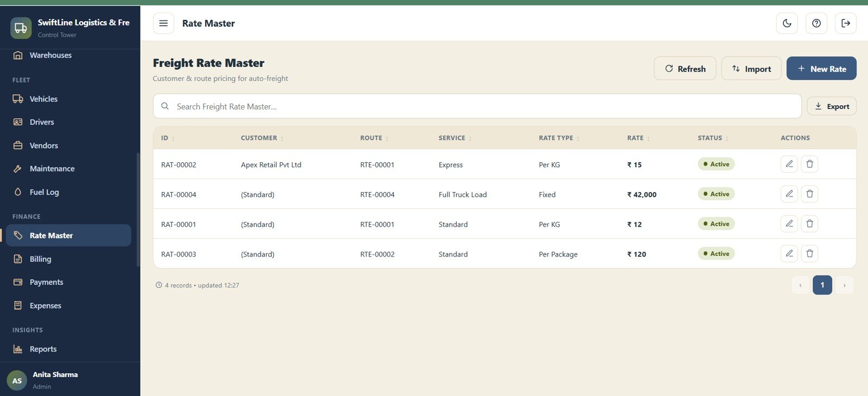
Task: Click Active status badge for RAT-00002
Action: point(716,164)
